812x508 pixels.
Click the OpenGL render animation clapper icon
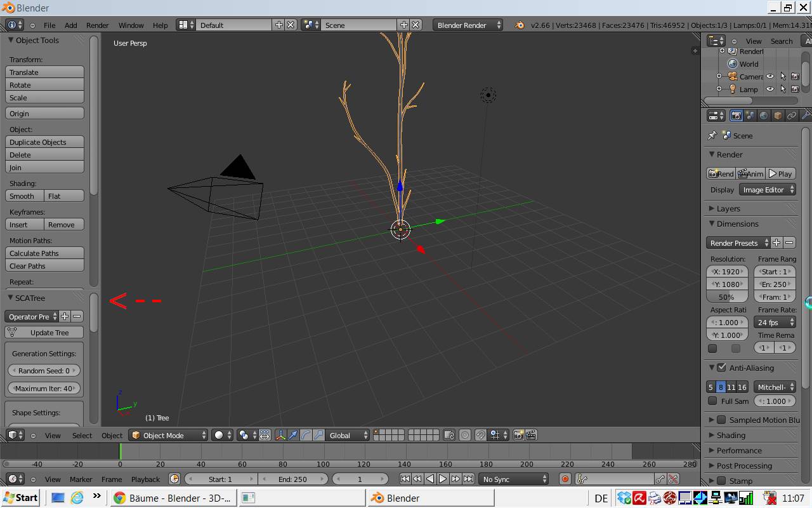coord(531,435)
